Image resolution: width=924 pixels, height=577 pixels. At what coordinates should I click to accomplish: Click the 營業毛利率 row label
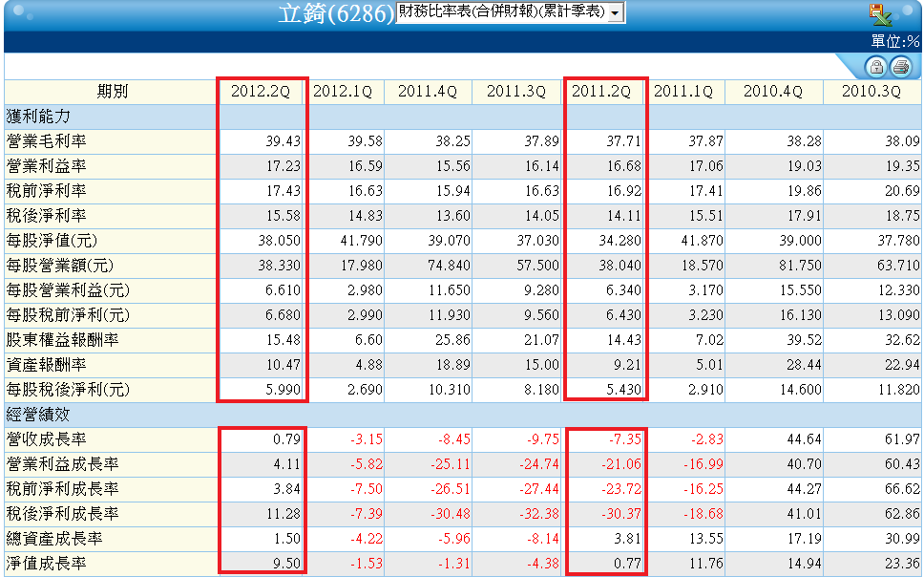click(x=46, y=141)
